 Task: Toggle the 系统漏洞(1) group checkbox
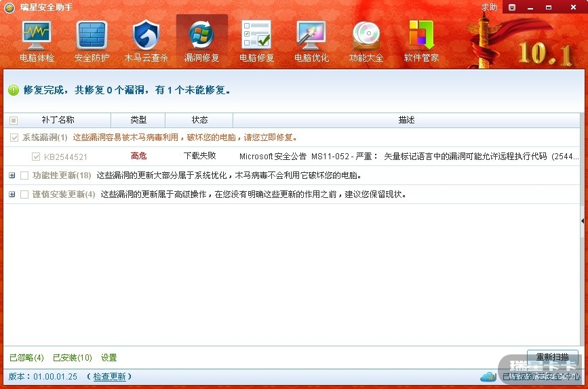coord(14,138)
